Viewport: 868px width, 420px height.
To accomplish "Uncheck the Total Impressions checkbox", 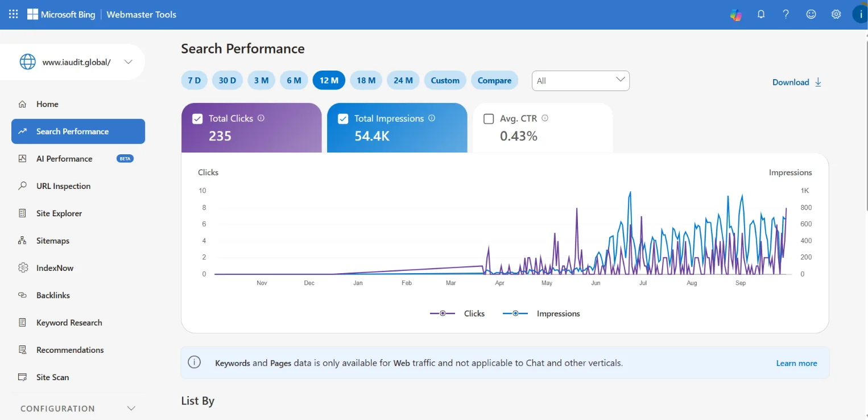I will (343, 119).
